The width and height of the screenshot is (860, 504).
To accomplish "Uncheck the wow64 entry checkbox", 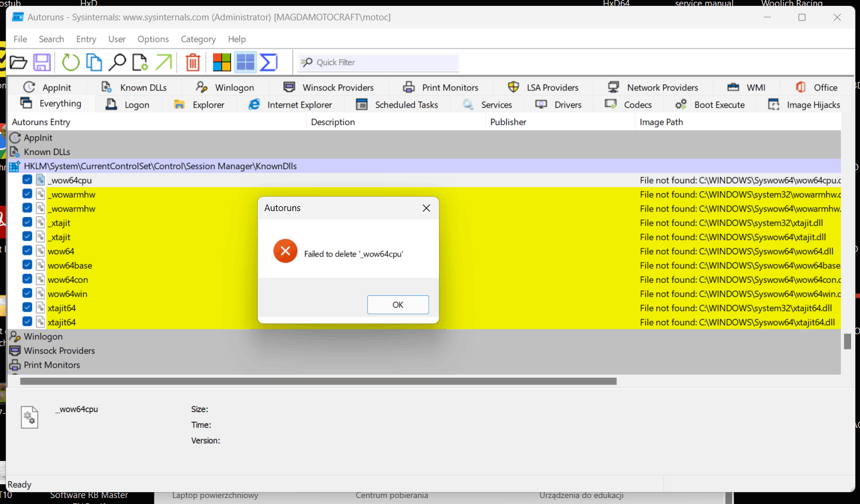I will (27, 251).
